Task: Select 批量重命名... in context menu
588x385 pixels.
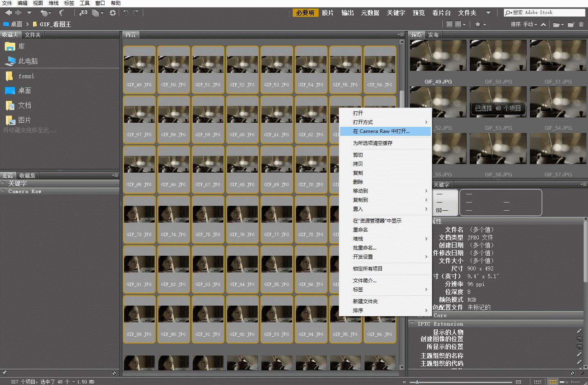Action: [x=364, y=248]
